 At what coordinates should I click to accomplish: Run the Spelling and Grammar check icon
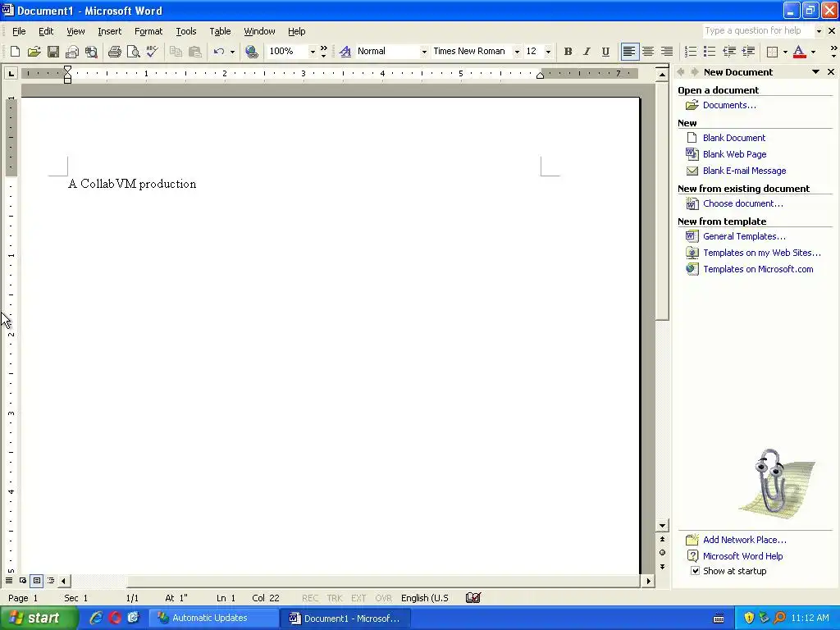click(152, 52)
